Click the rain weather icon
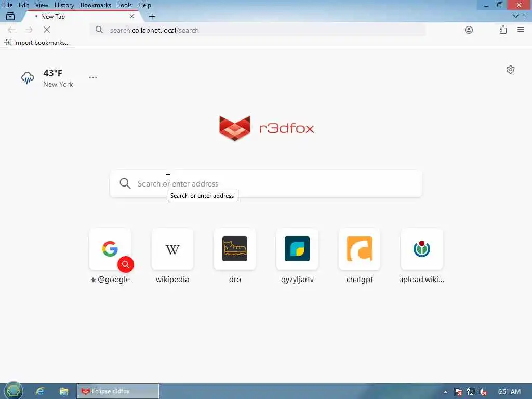 pos(28,78)
